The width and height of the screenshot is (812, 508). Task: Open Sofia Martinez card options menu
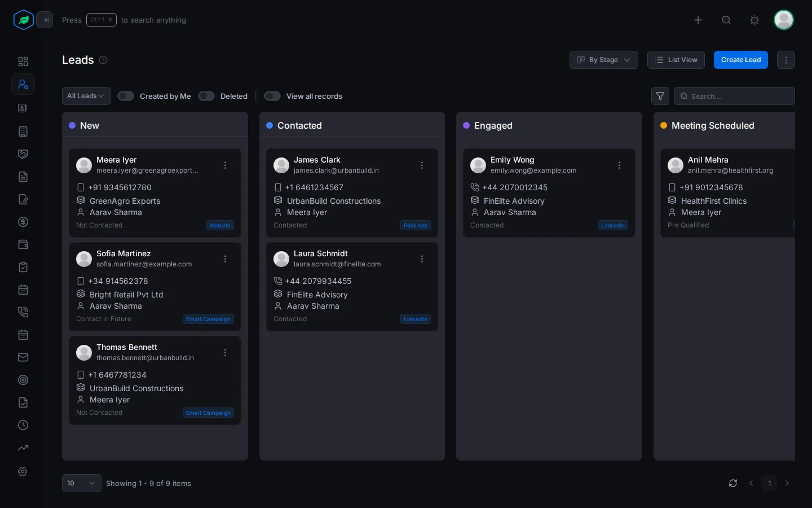[225, 259]
